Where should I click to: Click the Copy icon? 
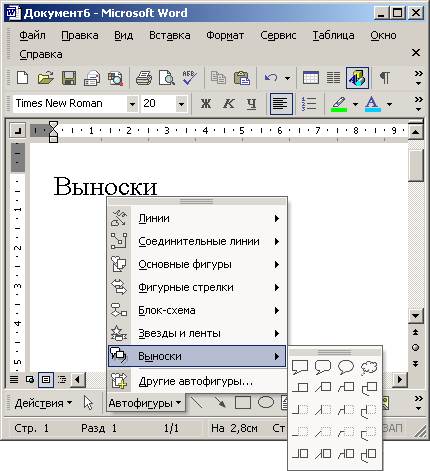[x=218, y=78]
